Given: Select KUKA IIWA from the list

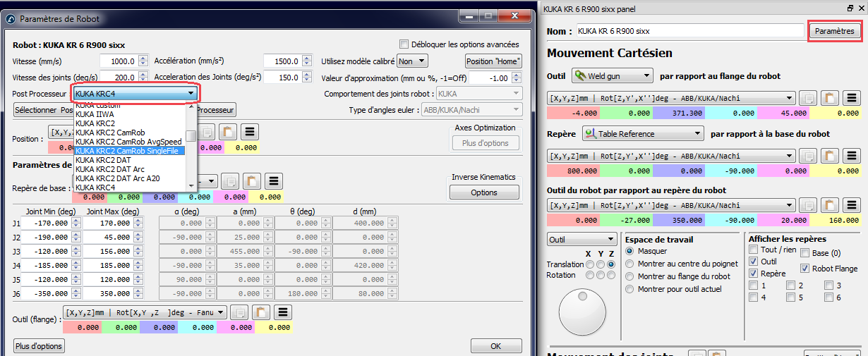Looking at the screenshot, I should 128,113.
